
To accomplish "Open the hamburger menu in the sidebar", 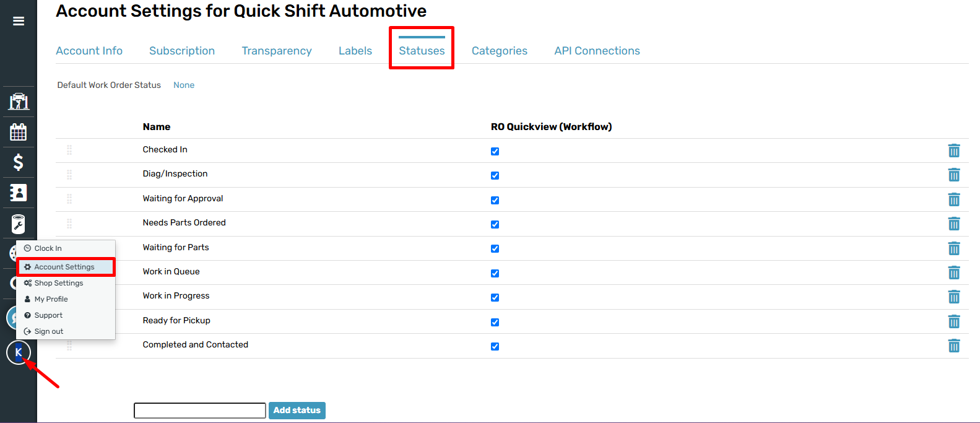I will point(19,21).
